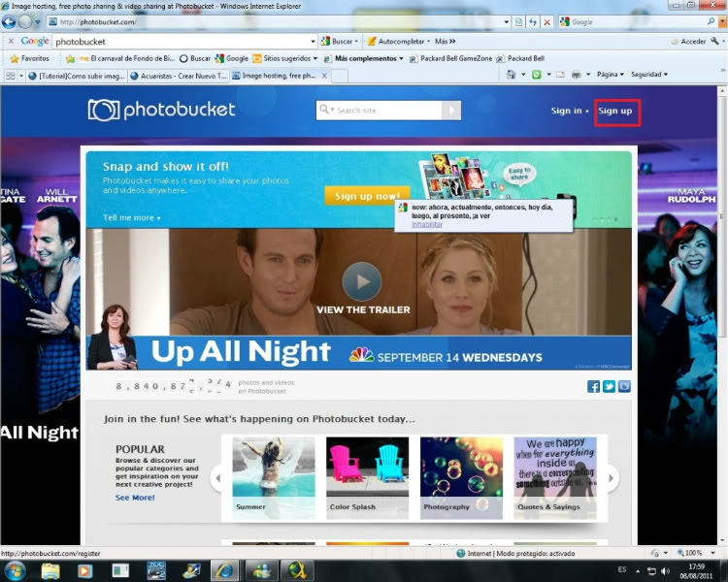Click the volume speaker icon in system tray
This screenshot has width=728, height=582.
[x=665, y=570]
